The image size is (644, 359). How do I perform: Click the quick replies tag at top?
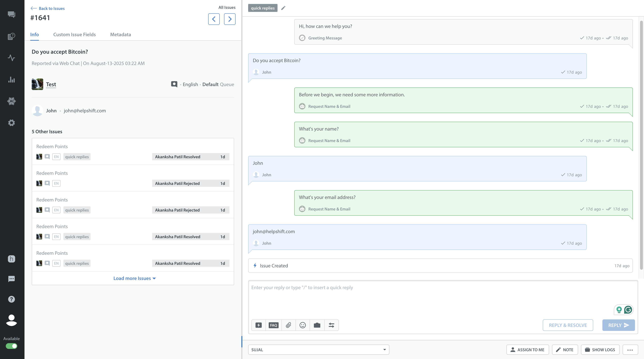pyautogui.click(x=263, y=8)
